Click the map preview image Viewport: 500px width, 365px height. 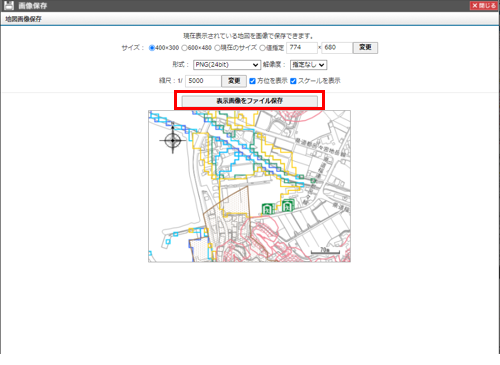coord(249,186)
